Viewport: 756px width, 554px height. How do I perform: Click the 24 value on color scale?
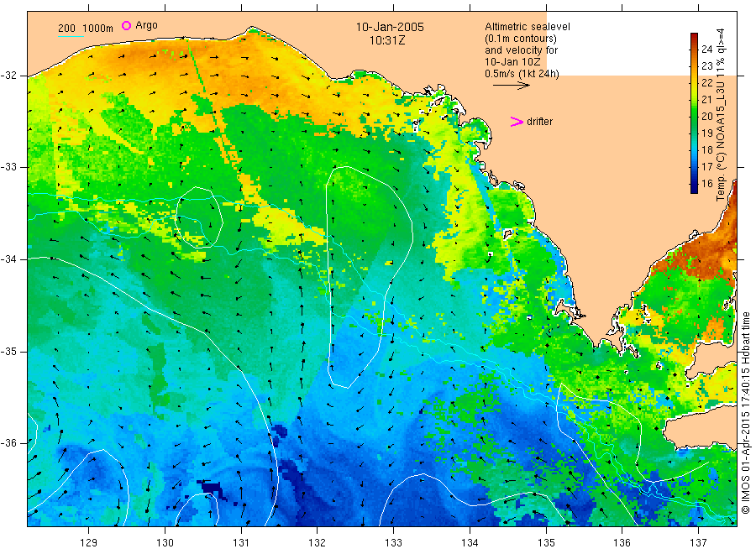click(706, 49)
